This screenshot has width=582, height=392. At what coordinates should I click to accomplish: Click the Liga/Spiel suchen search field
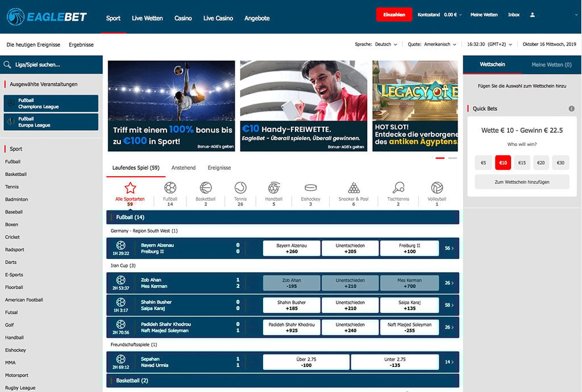[x=51, y=65]
